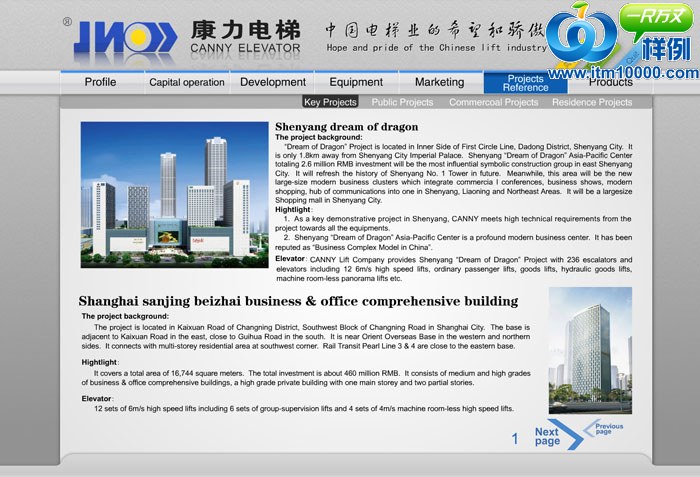The height and width of the screenshot is (477, 700).
Task: Click the Shenyang dream of dragon image
Action: 175,195
